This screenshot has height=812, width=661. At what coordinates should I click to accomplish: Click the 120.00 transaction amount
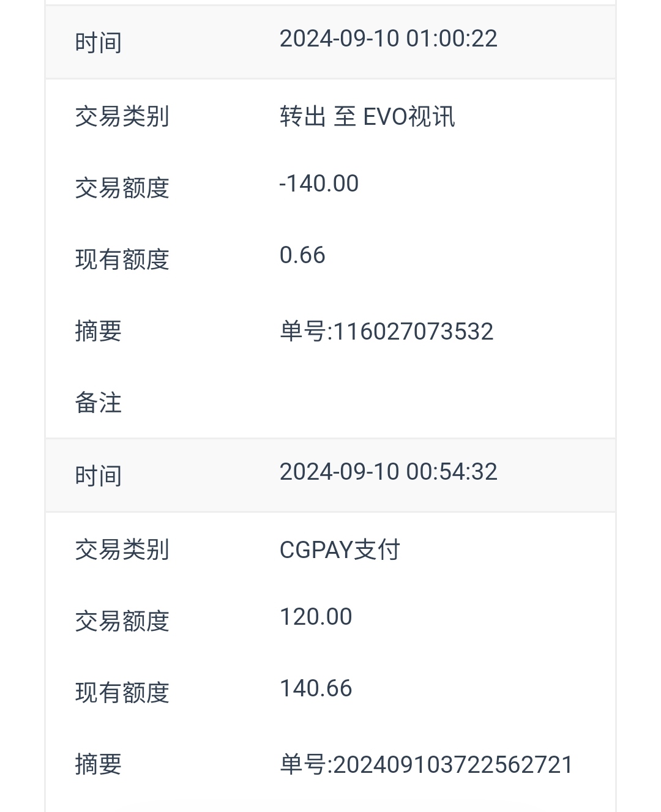click(316, 617)
